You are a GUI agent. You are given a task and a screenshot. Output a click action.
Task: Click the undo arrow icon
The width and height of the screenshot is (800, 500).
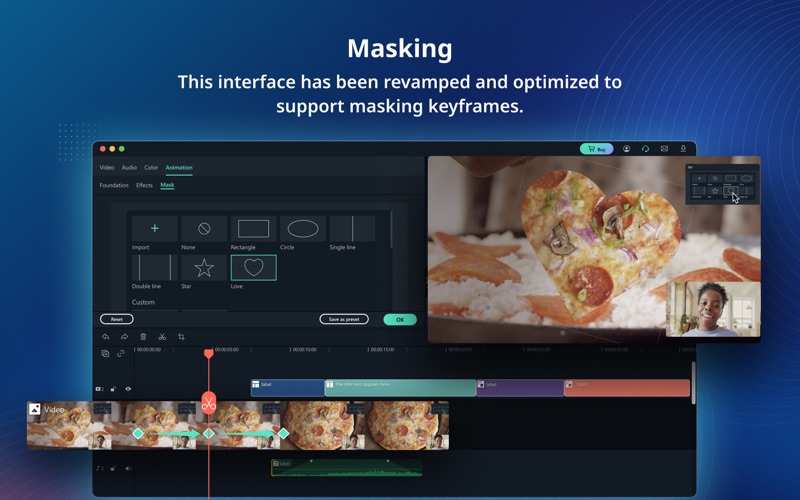(x=106, y=337)
